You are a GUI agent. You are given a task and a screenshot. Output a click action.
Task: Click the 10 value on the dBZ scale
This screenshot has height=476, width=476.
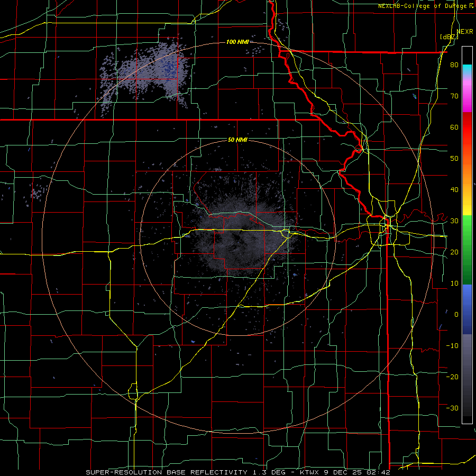pos(454,283)
